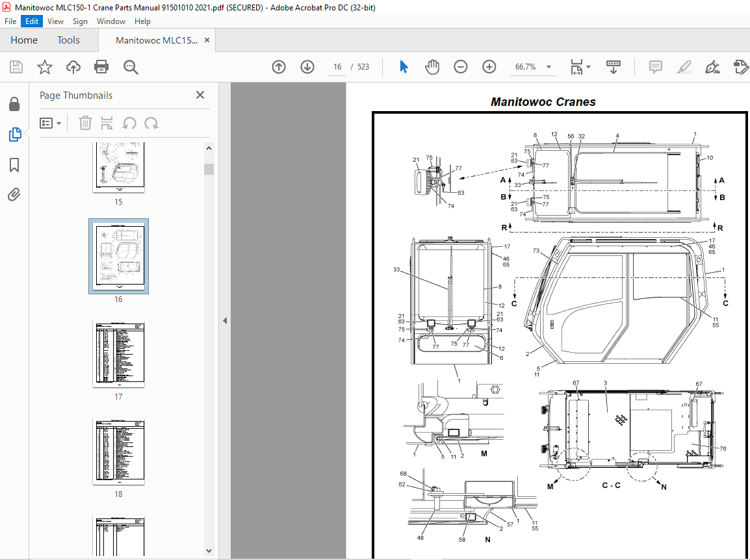The image size is (750, 560).
Task: Select the Manitowoc MLC15... document tab
Action: tap(157, 40)
